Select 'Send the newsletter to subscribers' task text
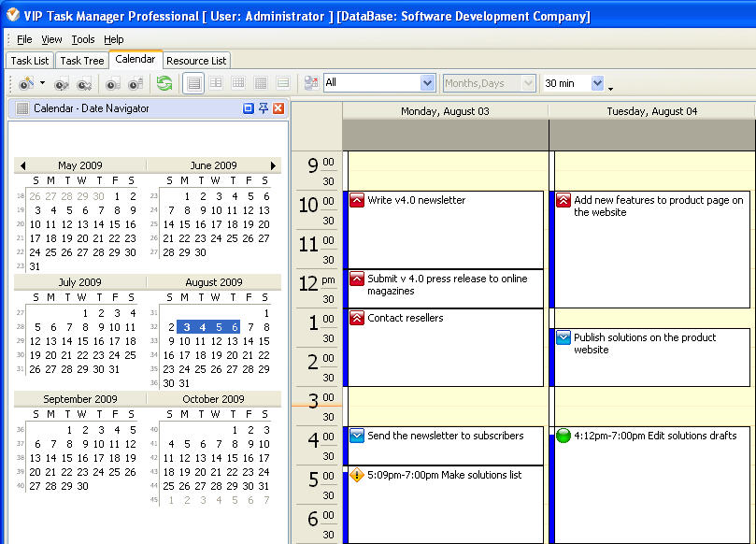Viewport: 756px width, 544px height. [x=446, y=436]
